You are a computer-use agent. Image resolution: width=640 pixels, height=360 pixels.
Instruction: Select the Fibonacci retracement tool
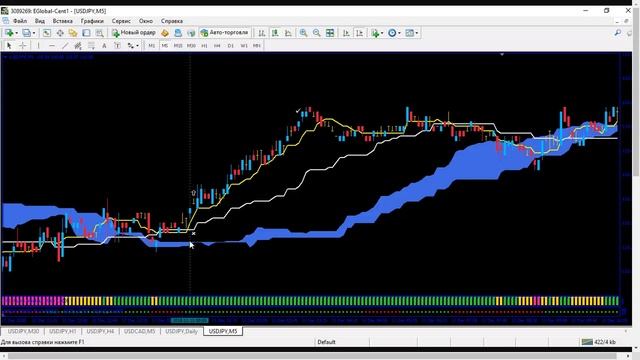tap(91, 46)
